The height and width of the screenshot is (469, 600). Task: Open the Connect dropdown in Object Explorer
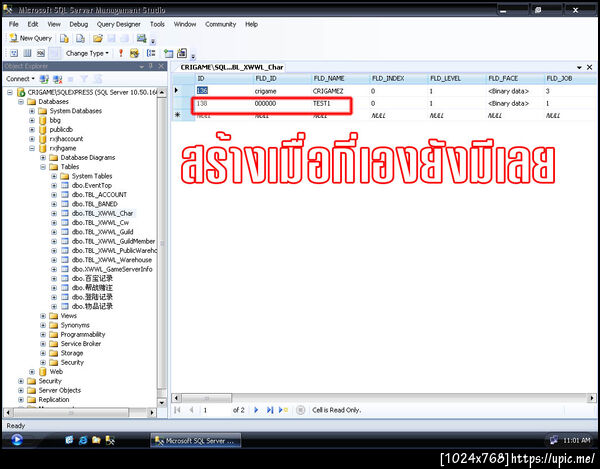click(x=20, y=79)
